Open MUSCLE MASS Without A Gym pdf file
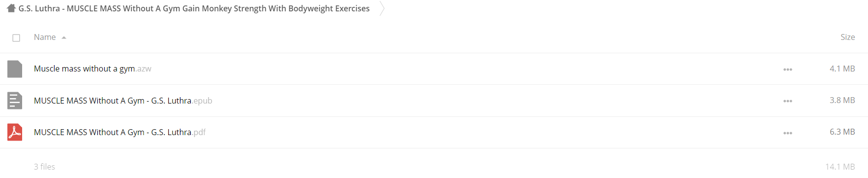Image resolution: width=868 pixels, height=178 pixels. tap(120, 132)
